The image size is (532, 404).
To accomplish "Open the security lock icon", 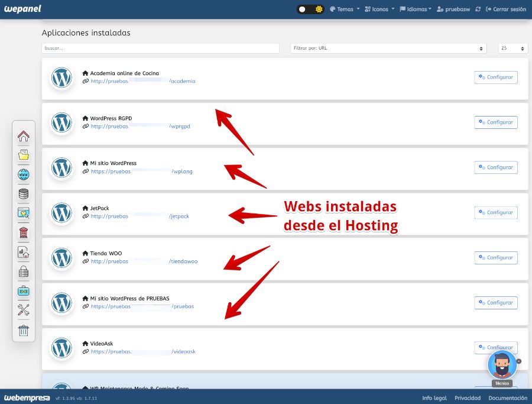I will (23, 272).
